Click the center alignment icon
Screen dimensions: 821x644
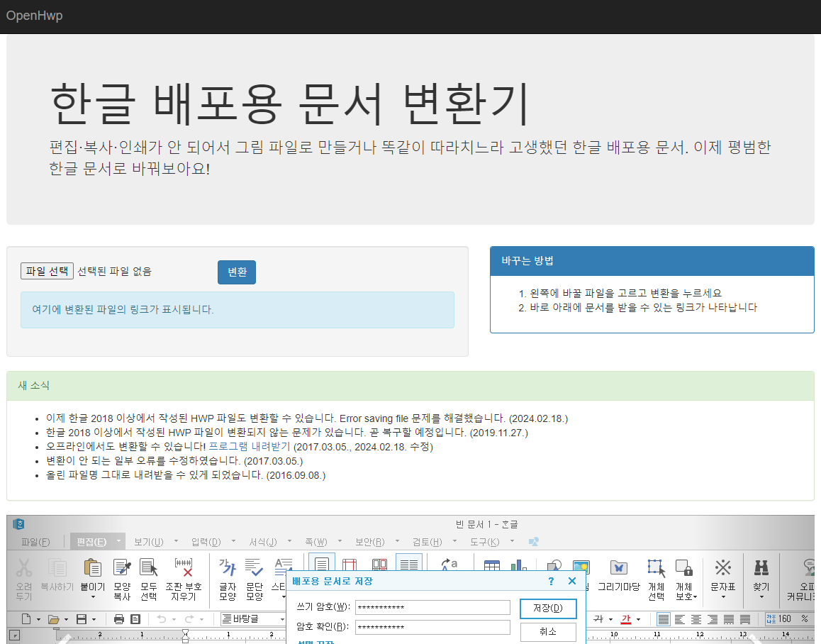[696, 619]
